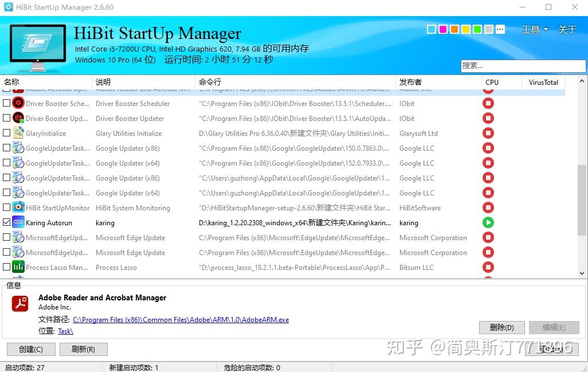588x372 pixels.
Task: Click the 'HiBit System Monitoring' description cell
Action: [x=133, y=207]
